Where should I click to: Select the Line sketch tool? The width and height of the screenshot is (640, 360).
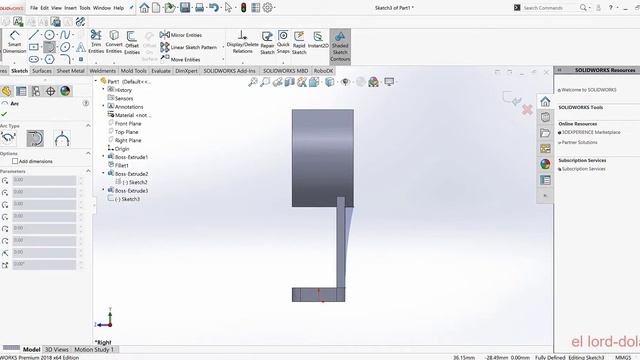click(34, 35)
